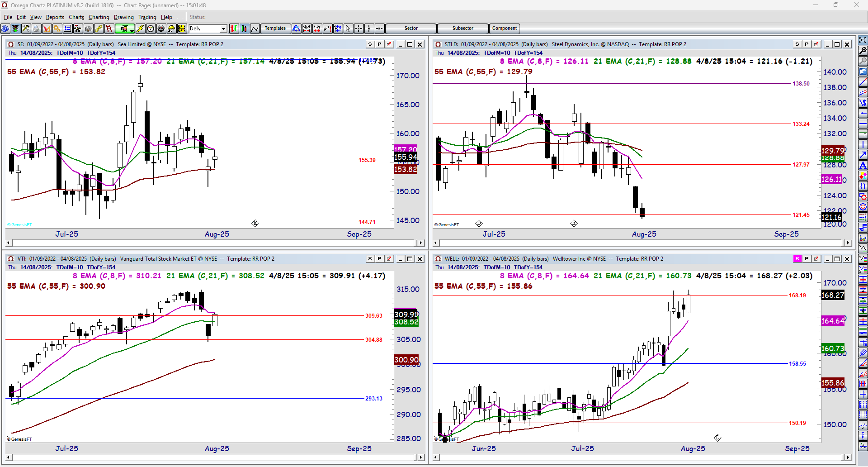The image size is (868, 467).
Task: Open the Charting menu
Action: 99,17
